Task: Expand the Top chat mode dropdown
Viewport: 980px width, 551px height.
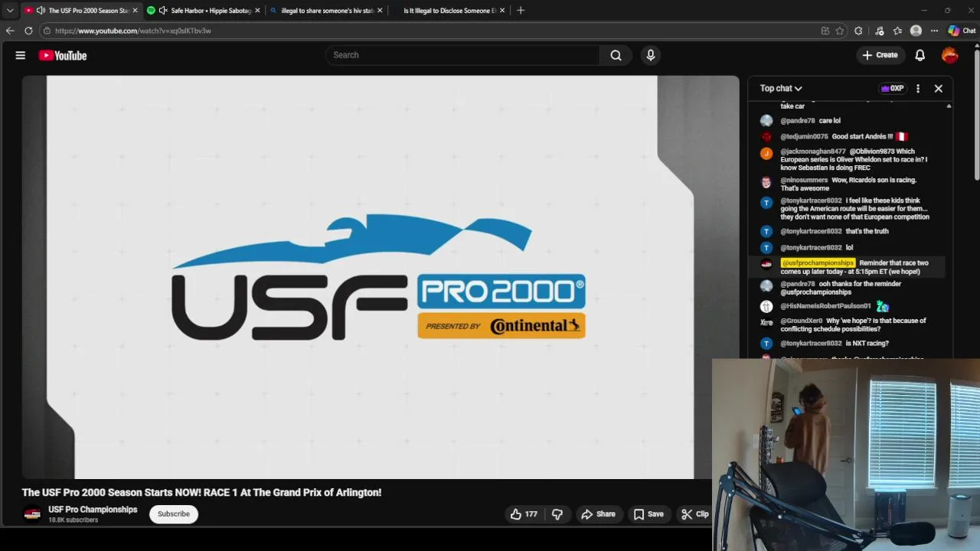Action: click(x=781, y=88)
